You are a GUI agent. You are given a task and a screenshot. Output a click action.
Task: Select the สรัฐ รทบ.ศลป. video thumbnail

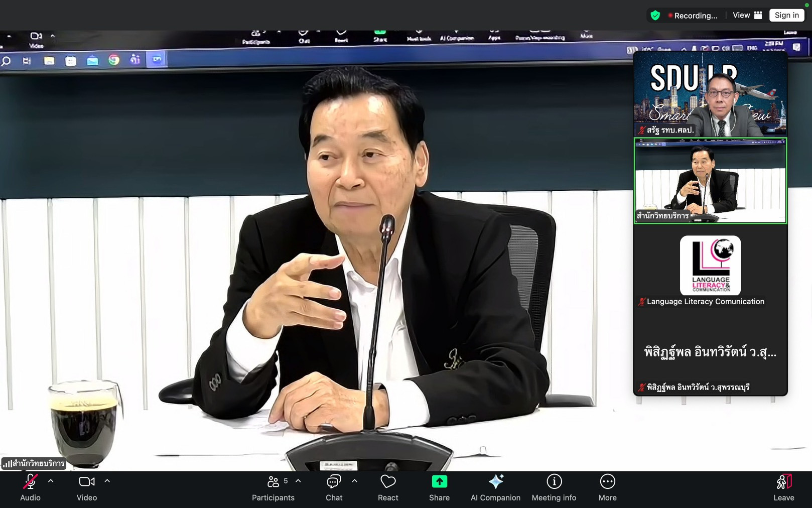point(710,95)
